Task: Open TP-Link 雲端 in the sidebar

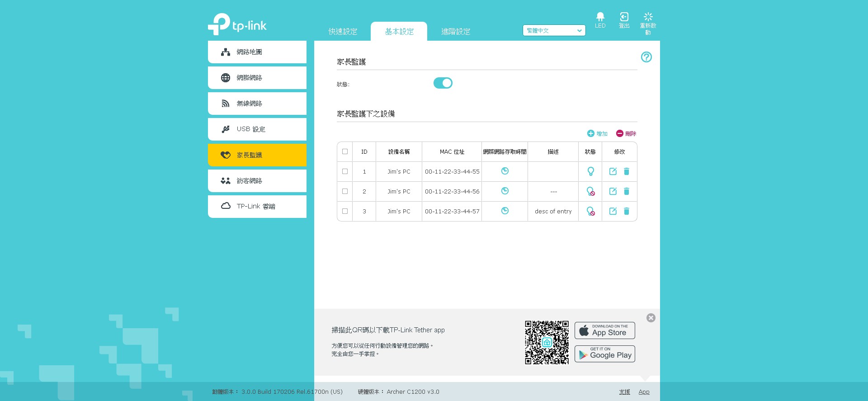Action: 257,207
